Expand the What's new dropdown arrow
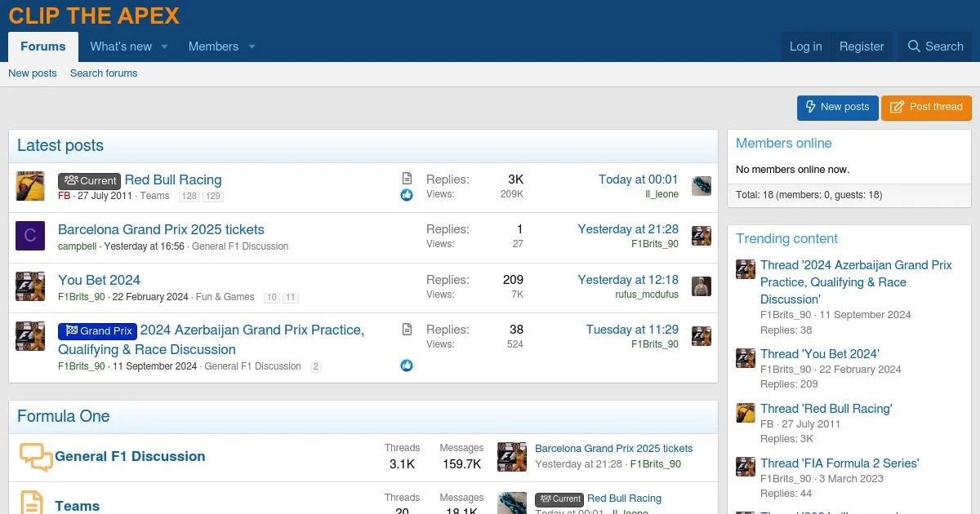Viewport: 980px width, 514px height. (x=164, y=47)
